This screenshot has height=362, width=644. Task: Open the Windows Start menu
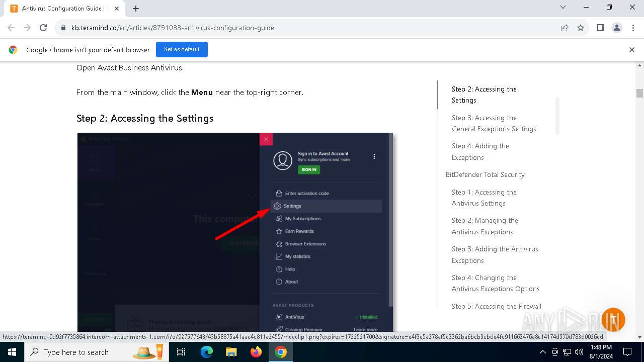(12, 352)
